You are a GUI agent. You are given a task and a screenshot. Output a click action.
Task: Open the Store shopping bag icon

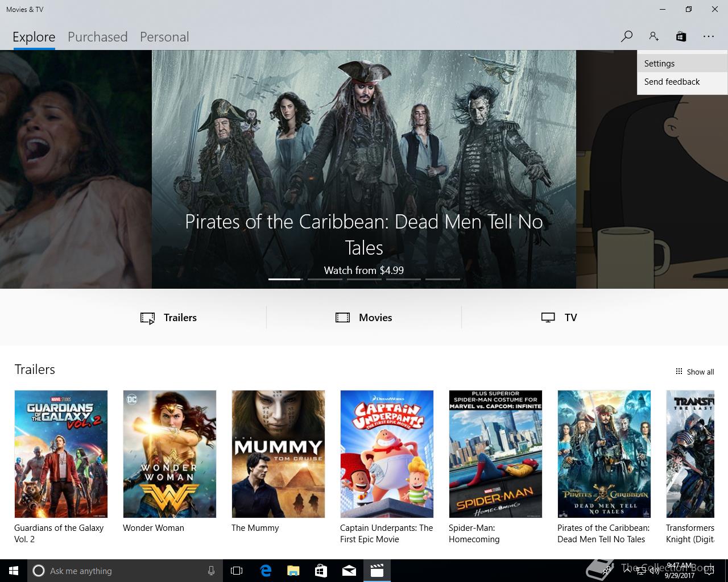click(x=681, y=36)
